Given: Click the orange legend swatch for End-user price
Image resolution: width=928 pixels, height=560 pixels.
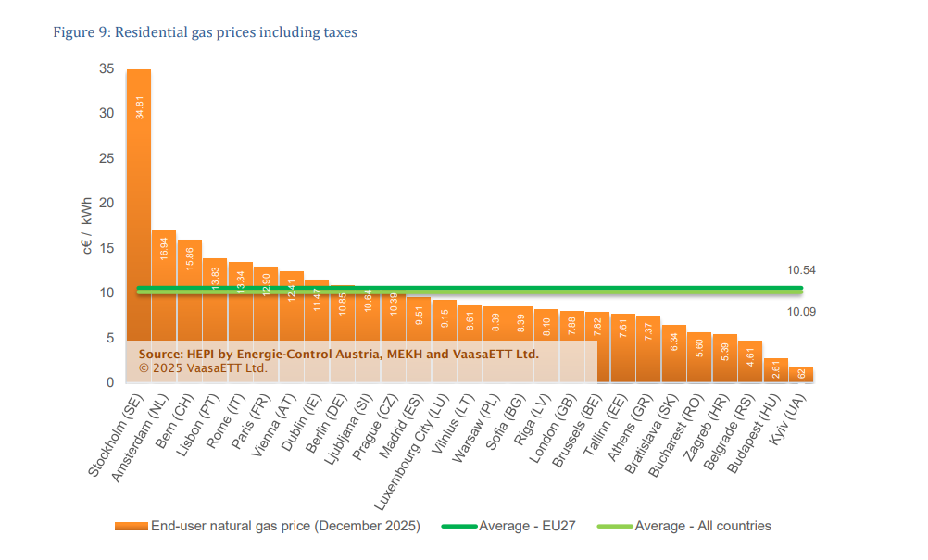Looking at the screenshot, I should pos(131,527).
